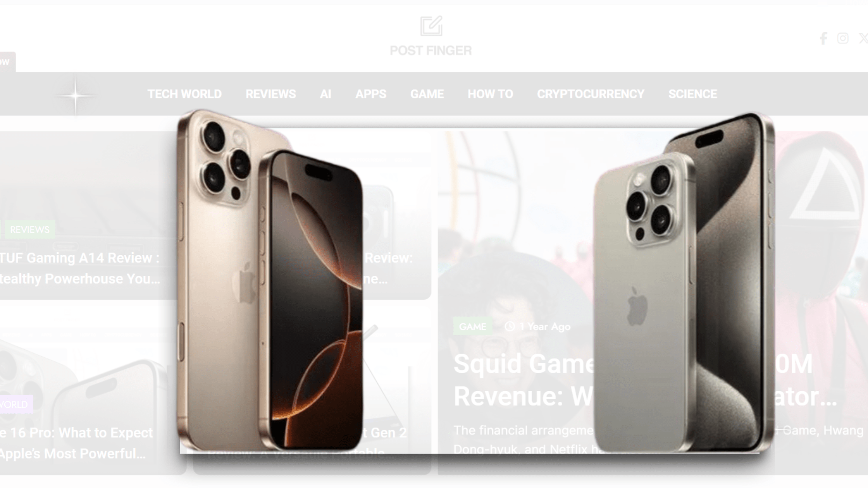The image size is (868, 488).
Task: Select the APPS navigation tab
Action: [x=371, y=94]
